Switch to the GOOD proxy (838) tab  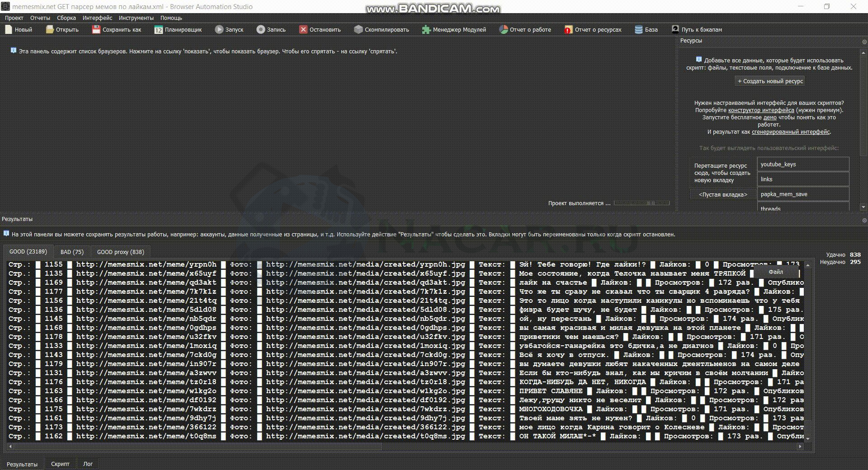point(120,252)
